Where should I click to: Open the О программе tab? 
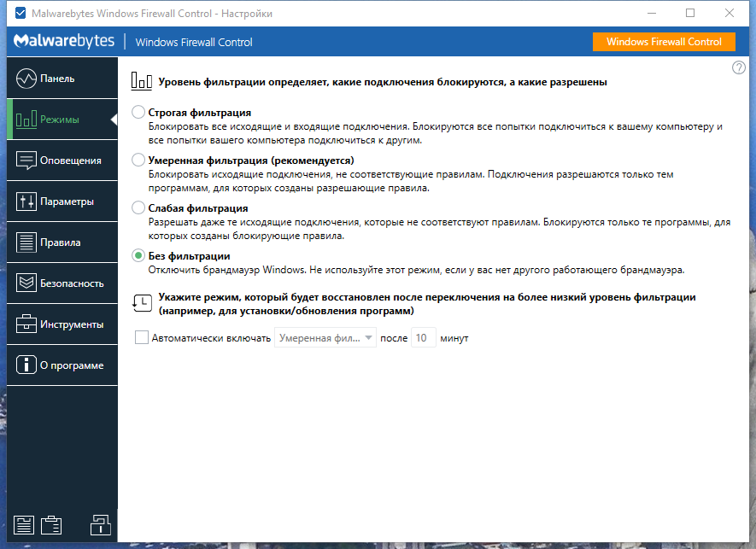point(62,365)
